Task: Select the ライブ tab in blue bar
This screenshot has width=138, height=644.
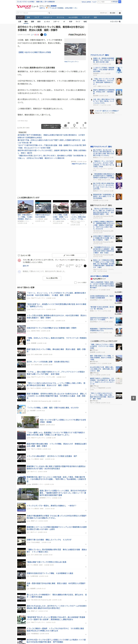Action: 37,17
